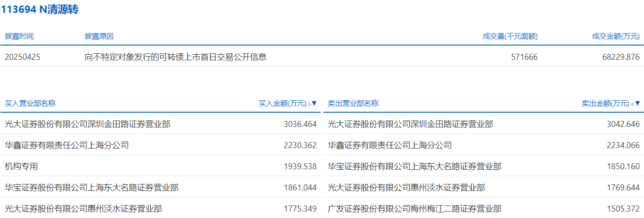Click ascending sort arrow beside 卖出金额(万元)
This screenshot has height=218, width=644.
pyautogui.click(x=633, y=103)
